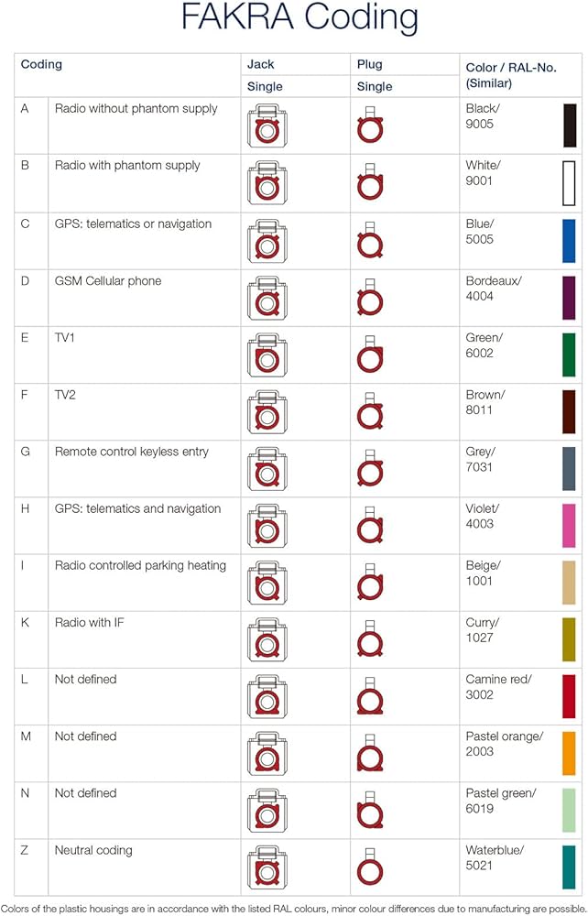
Task: Select the TV1 jack connector icon
Action: click(x=267, y=355)
